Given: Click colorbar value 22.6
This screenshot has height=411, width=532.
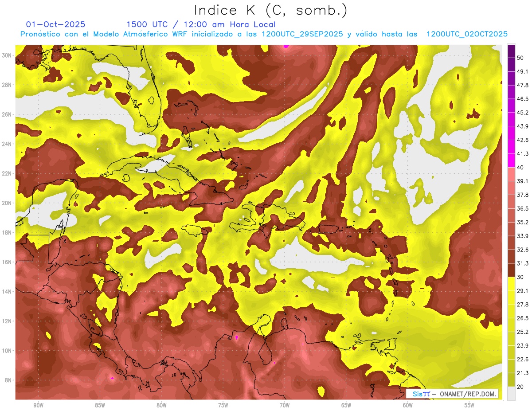Looking at the screenshot, I should (523, 359).
